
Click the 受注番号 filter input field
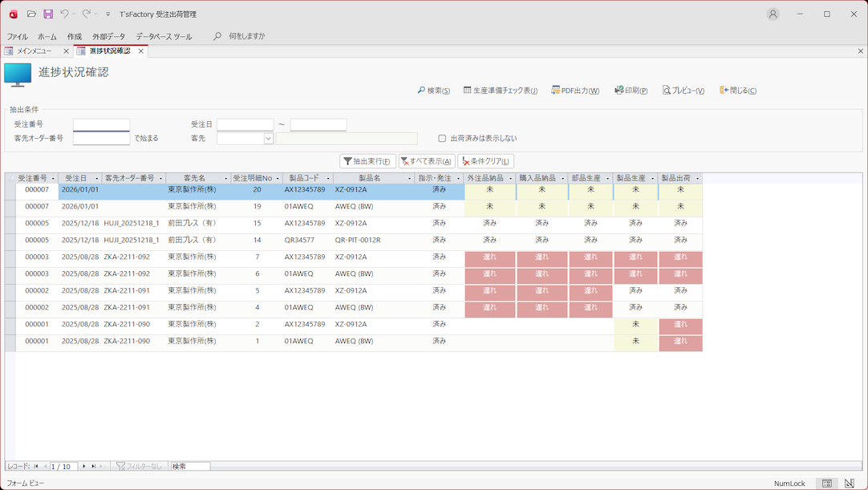[x=101, y=125]
